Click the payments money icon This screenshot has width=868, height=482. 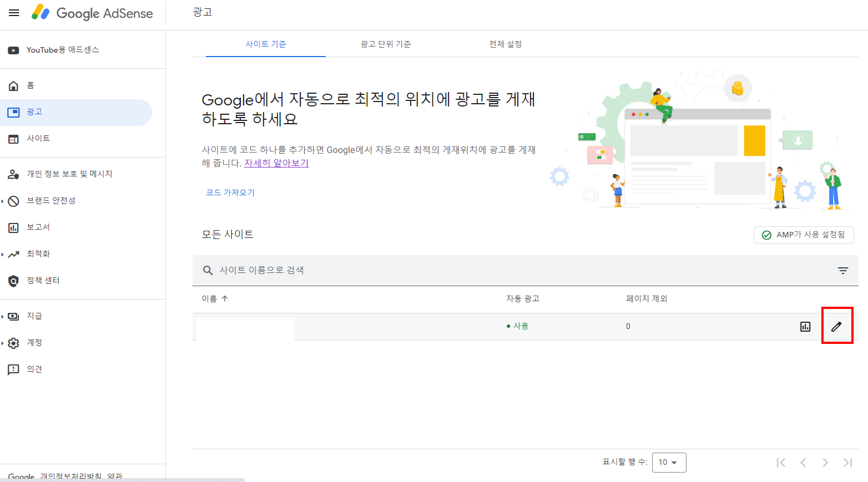coord(13,316)
